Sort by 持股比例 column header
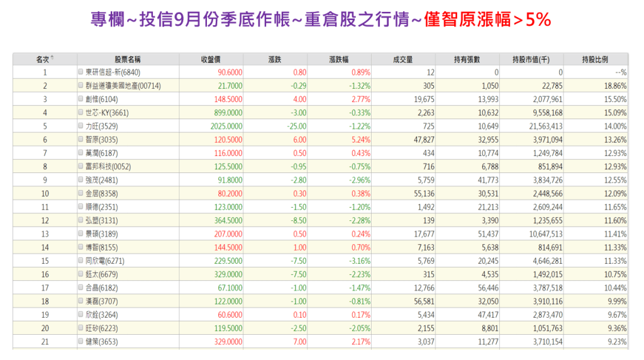 pos(595,59)
